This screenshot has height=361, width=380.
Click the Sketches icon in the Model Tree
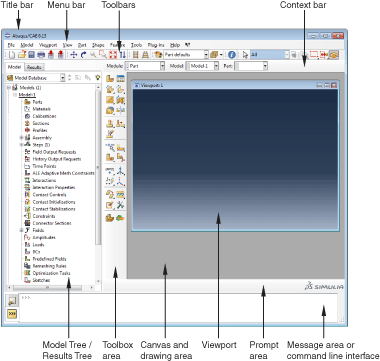coord(27,280)
